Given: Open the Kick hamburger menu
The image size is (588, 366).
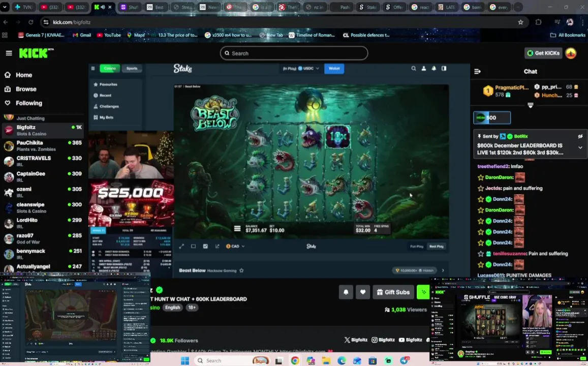Looking at the screenshot, I should pyautogui.click(x=9, y=53).
